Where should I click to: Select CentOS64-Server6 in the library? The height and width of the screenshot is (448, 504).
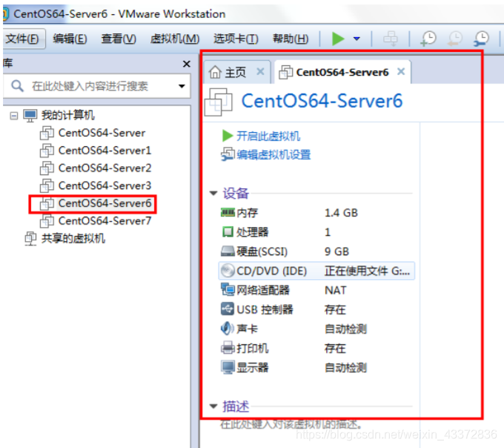coord(105,203)
